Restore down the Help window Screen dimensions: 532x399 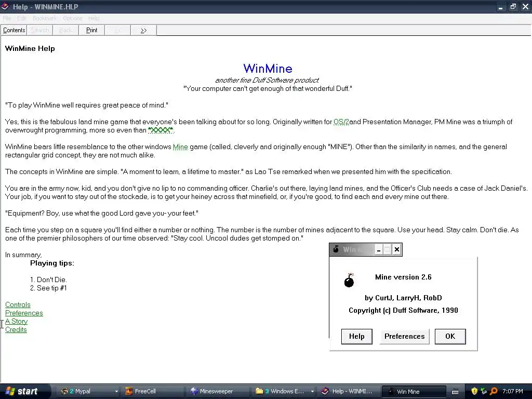513,6
